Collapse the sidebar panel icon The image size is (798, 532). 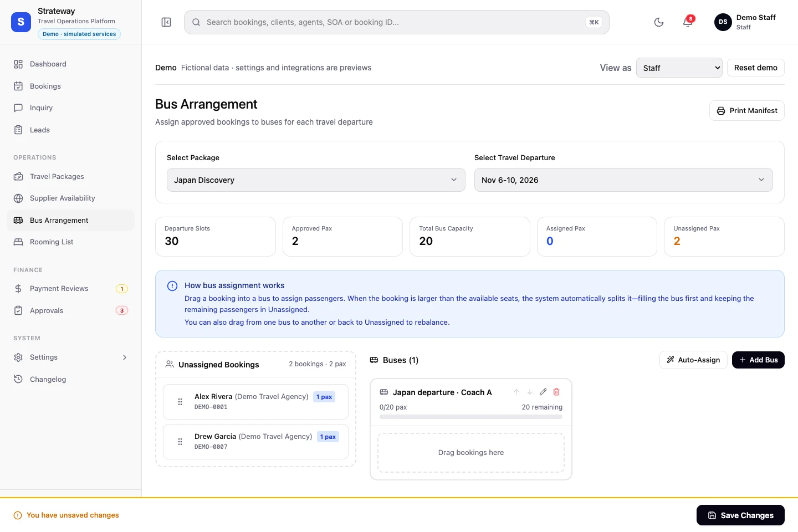(166, 22)
